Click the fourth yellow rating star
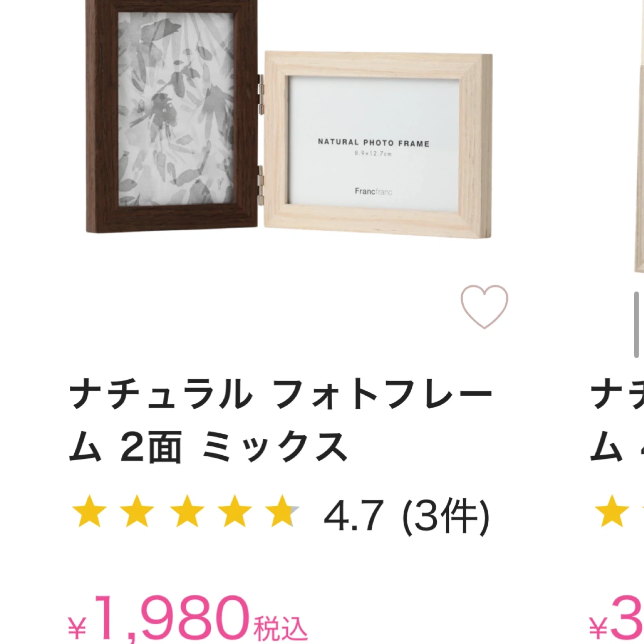The image size is (644, 644). click(x=235, y=511)
